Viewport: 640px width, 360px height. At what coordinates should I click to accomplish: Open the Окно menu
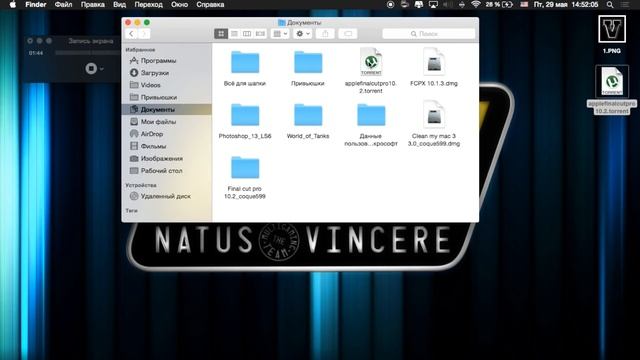[x=179, y=4]
